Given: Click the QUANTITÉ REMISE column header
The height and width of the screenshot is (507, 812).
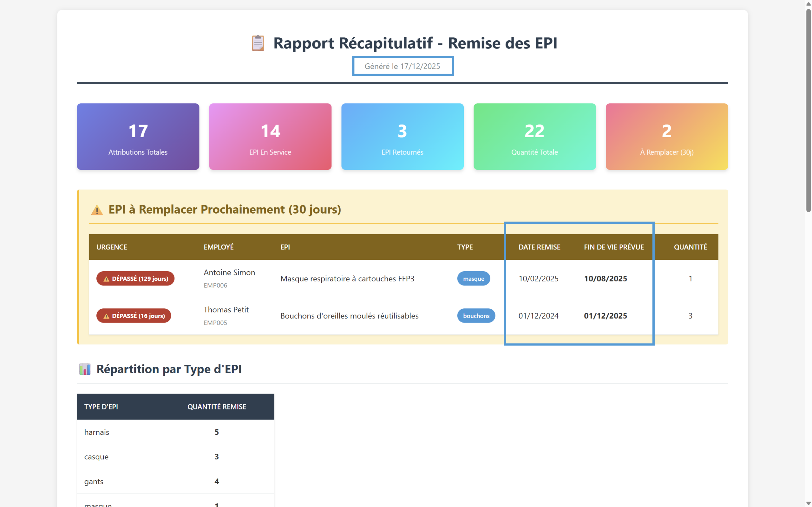Looking at the screenshot, I should click(217, 407).
